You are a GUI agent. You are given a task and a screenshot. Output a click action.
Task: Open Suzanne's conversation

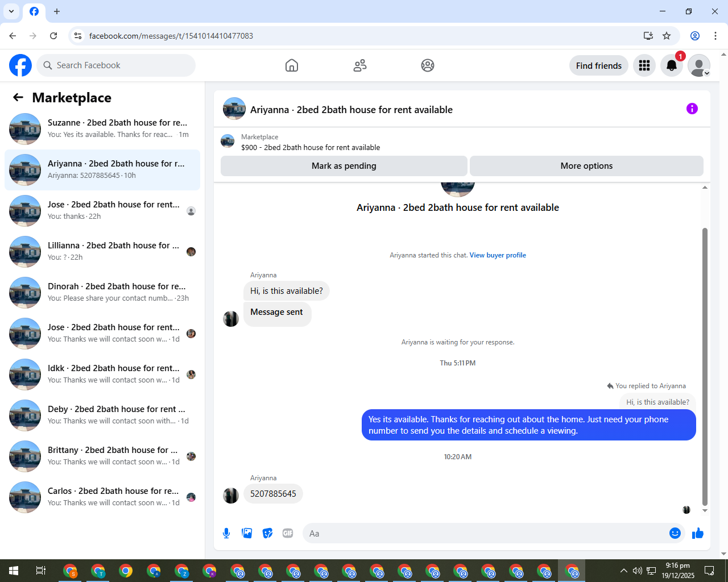(x=102, y=129)
